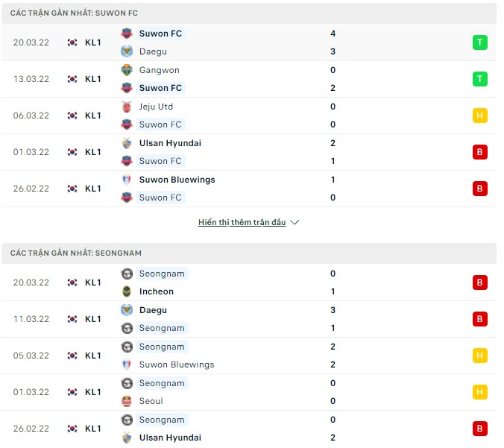Select the 'Các trận gần nhất: Seongnam' header

(76, 253)
